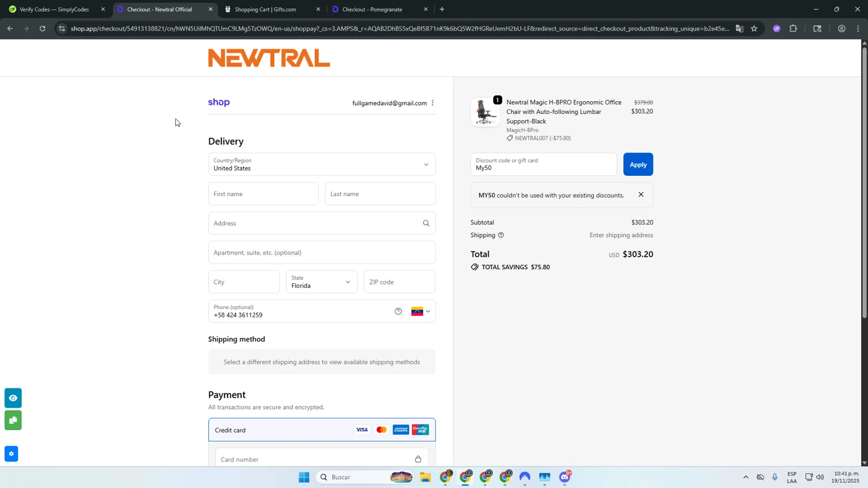Open the Chrome three-dot menu
Image resolution: width=868 pixels, height=488 pixels.
click(x=858, y=28)
